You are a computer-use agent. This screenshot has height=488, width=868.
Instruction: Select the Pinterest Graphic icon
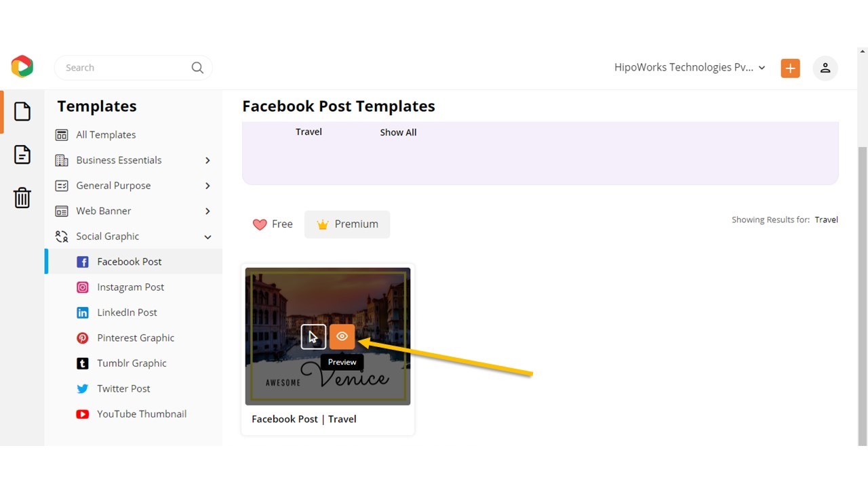(x=82, y=338)
